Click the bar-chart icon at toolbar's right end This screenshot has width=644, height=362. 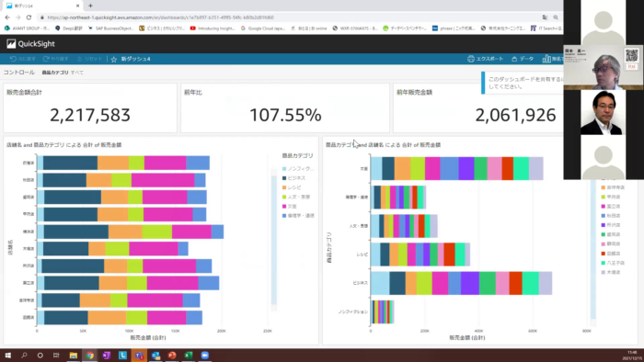[546, 59]
